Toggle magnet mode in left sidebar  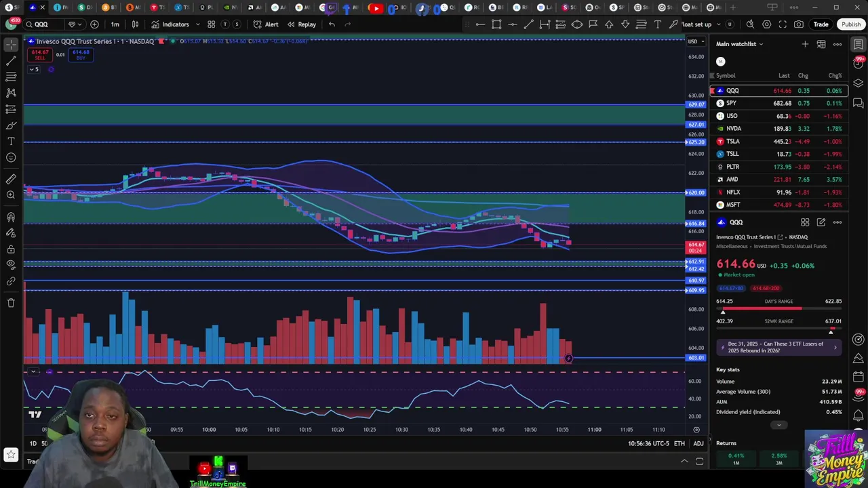pyautogui.click(x=11, y=217)
